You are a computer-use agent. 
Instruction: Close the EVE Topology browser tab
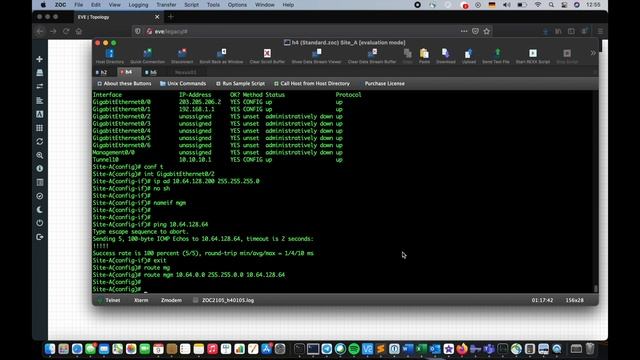point(157,17)
